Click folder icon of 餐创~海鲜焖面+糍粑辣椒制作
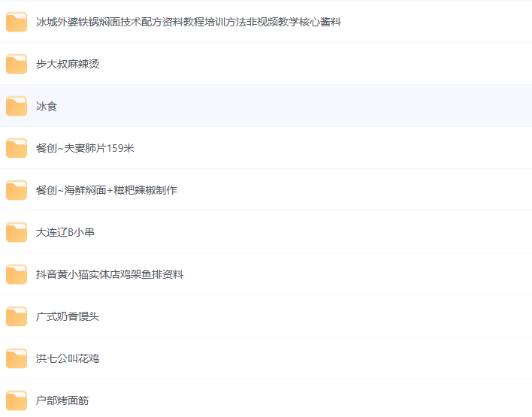Screen dimensions: 532x417 [17, 191]
